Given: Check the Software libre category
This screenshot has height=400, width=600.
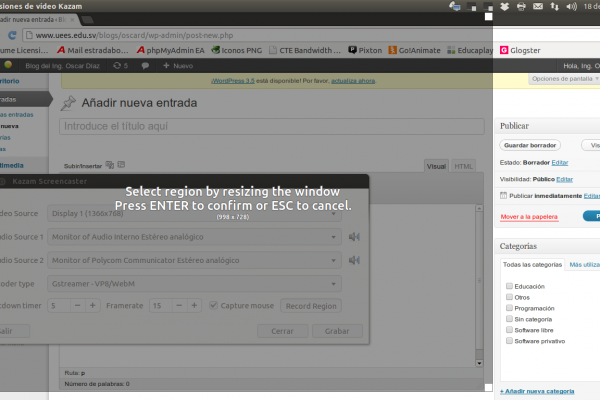Looking at the screenshot, I should [509, 330].
